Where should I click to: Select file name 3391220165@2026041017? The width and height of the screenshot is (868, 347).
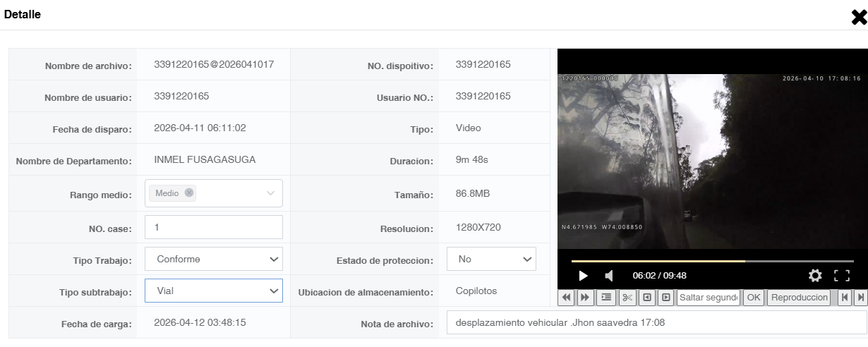[214, 64]
